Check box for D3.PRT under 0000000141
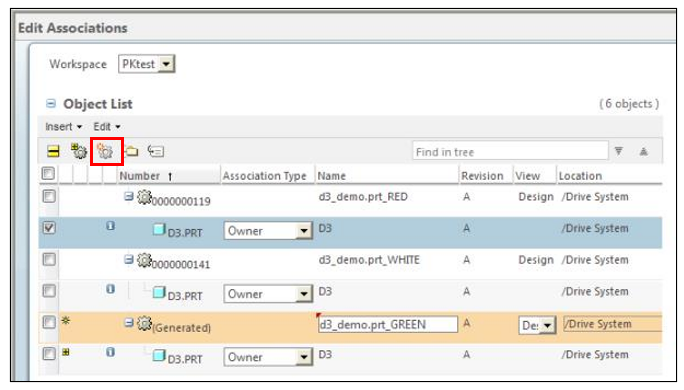684x390 pixels. click(49, 291)
